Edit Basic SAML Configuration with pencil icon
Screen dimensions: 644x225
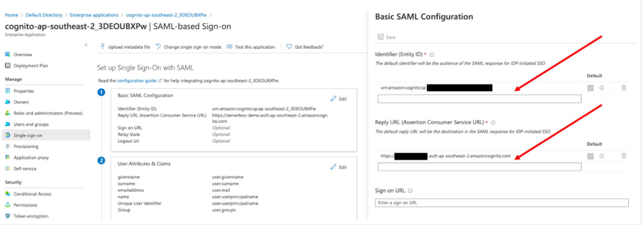pyautogui.click(x=334, y=99)
